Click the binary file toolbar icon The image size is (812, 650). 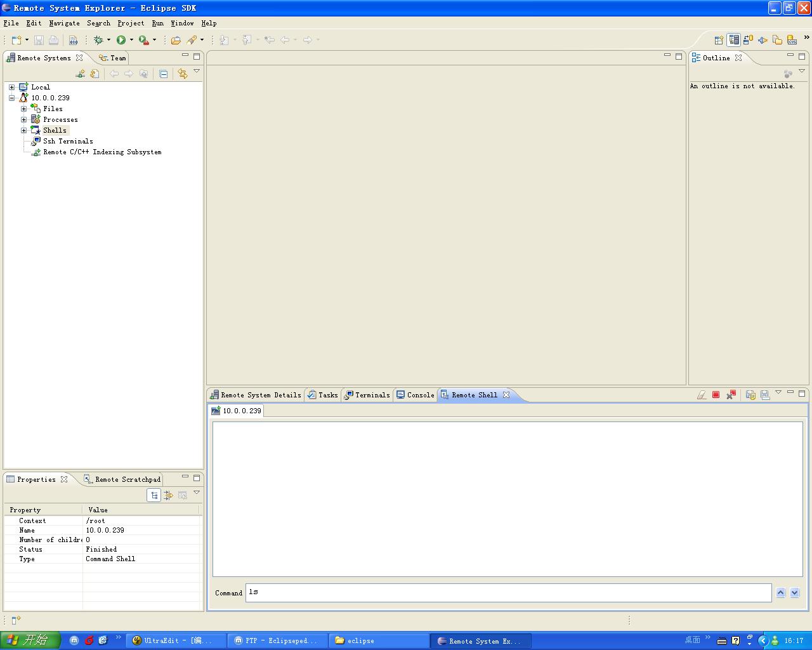click(x=74, y=40)
